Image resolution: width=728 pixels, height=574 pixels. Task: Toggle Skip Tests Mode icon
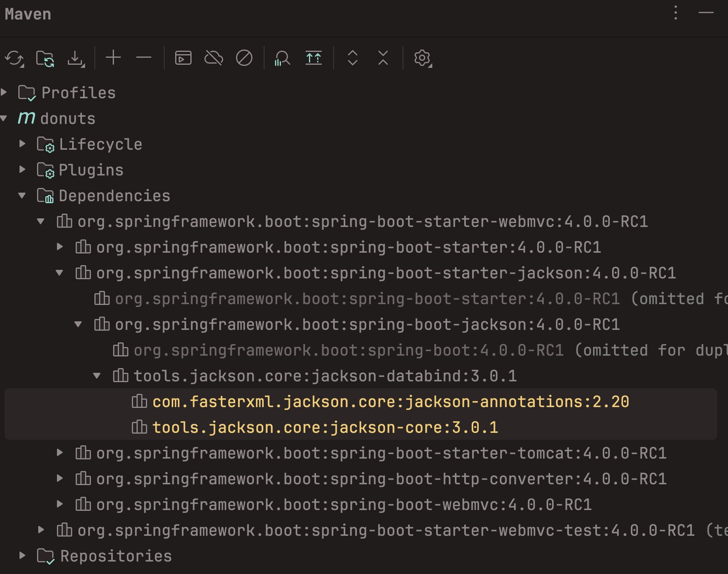(x=244, y=58)
